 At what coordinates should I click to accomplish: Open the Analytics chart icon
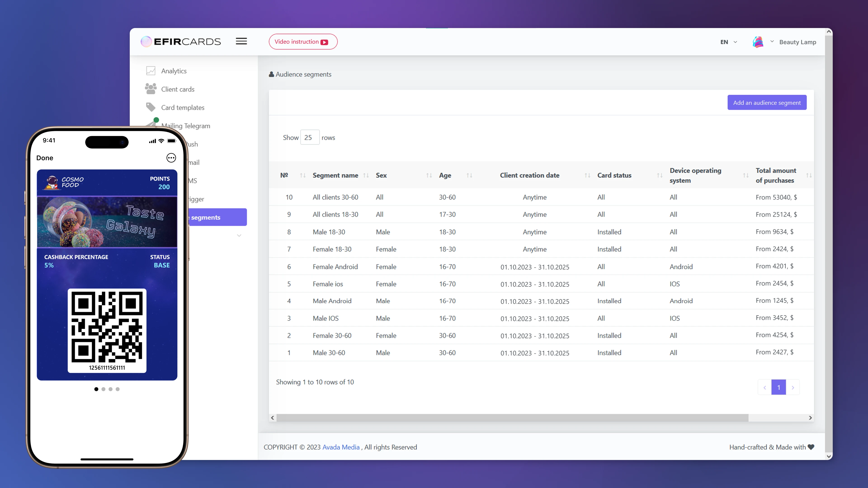point(151,71)
